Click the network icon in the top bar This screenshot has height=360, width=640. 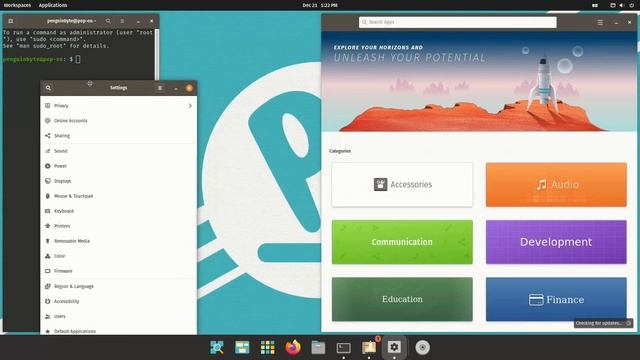point(613,5)
